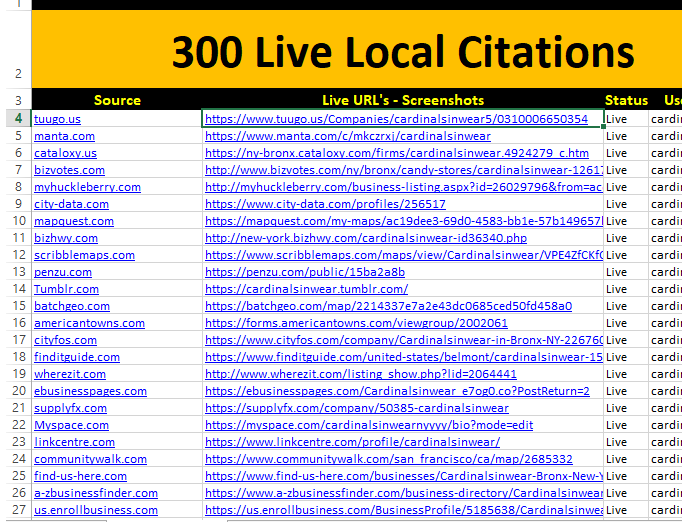Click the manta.com source link

point(64,136)
